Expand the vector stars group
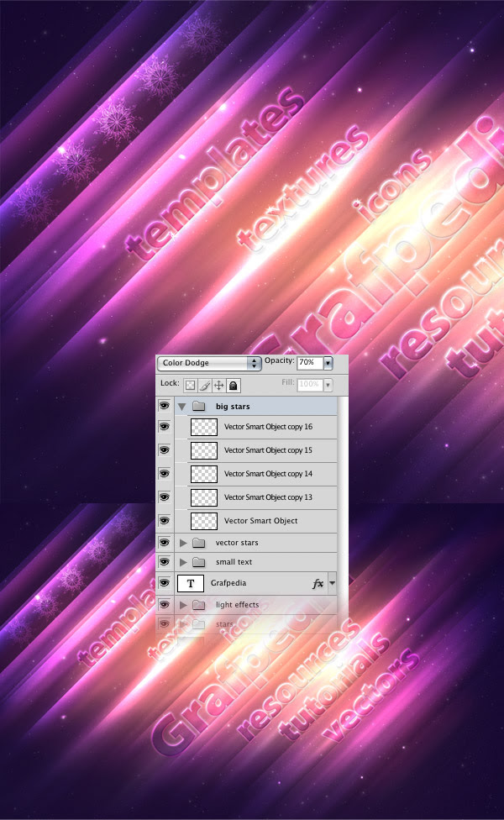Image resolution: width=504 pixels, height=820 pixels. (x=183, y=543)
